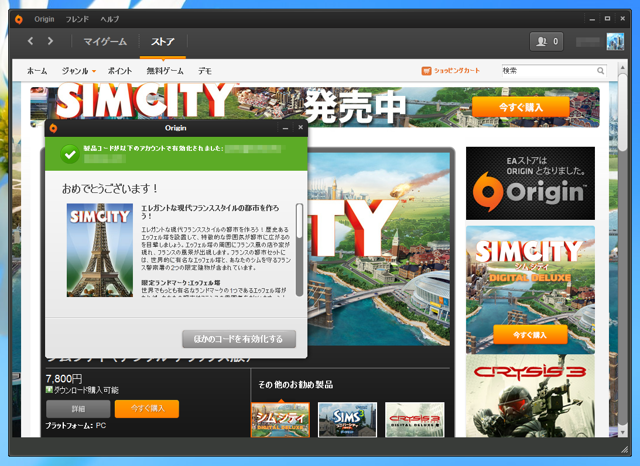Screen dimensions: 640x466
Task: Click 今すぐ購入 on the SimCity top banner
Action: (x=521, y=107)
